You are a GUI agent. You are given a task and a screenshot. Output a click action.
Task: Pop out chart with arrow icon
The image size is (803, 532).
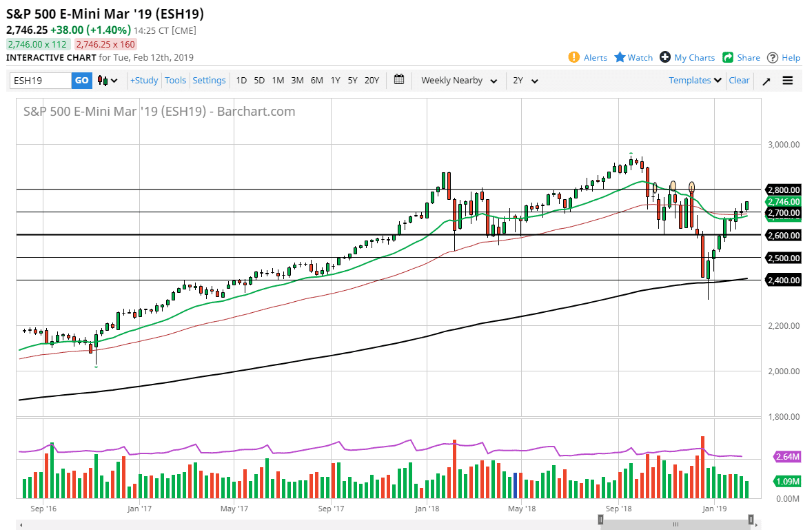pyautogui.click(x=766, y=81)
